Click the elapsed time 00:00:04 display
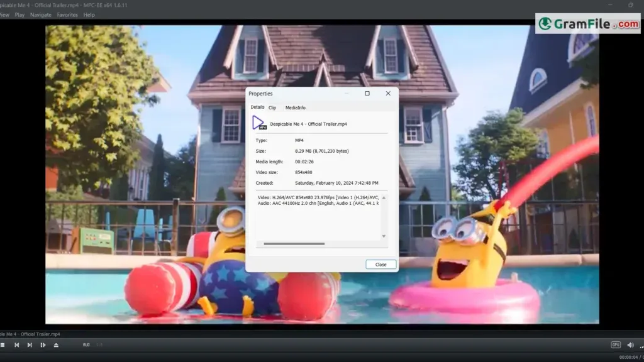This screenshot has width=644, height=362. 628,358
